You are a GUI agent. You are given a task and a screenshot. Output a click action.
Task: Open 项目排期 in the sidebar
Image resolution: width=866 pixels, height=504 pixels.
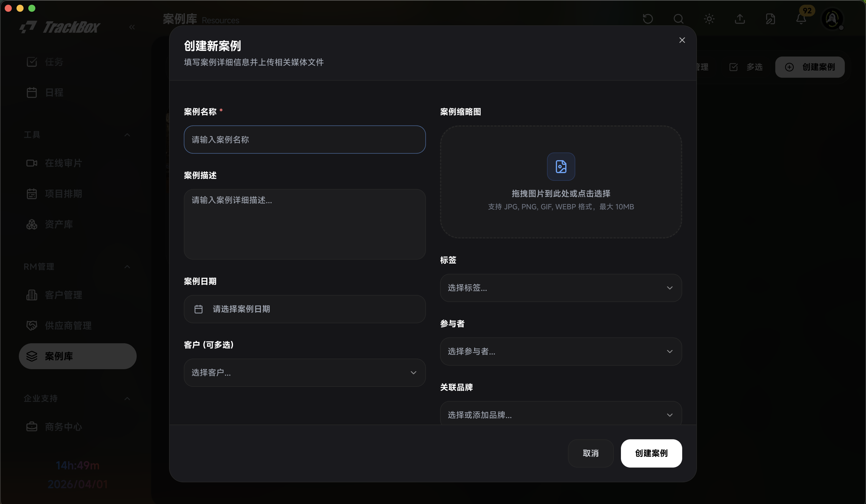78,193
